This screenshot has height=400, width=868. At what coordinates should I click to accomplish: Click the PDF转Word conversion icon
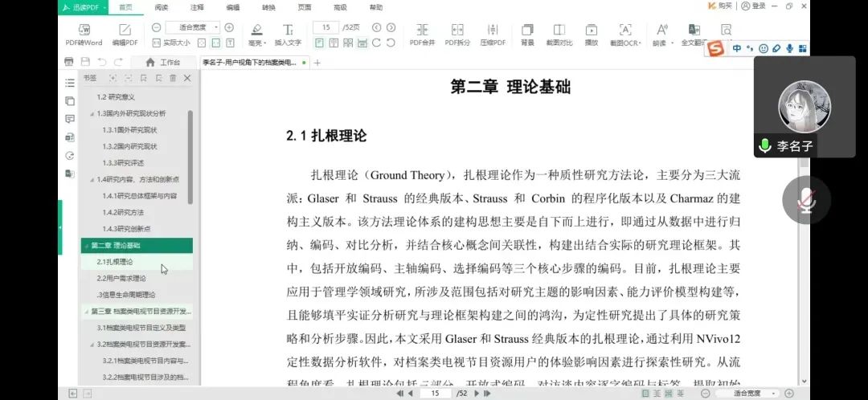tap(84, 32)
